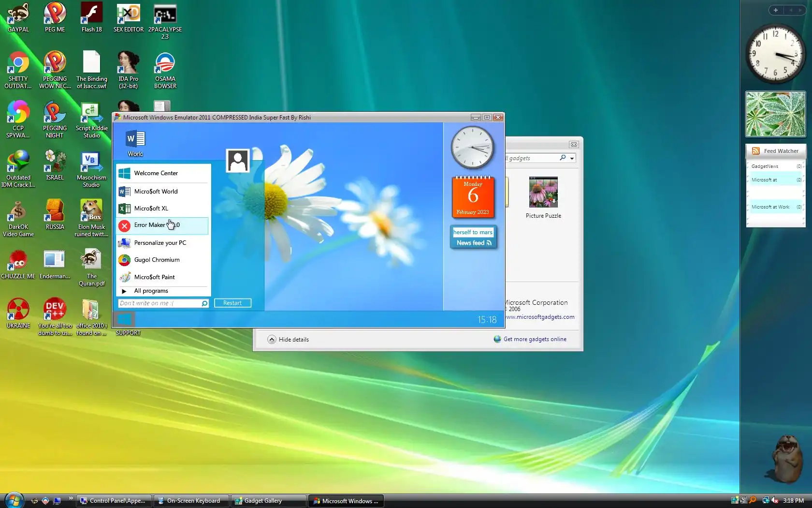Launch Micro$oft World from the start menu
Viewport: 812px width, 508px height.
tap(163, 192)
